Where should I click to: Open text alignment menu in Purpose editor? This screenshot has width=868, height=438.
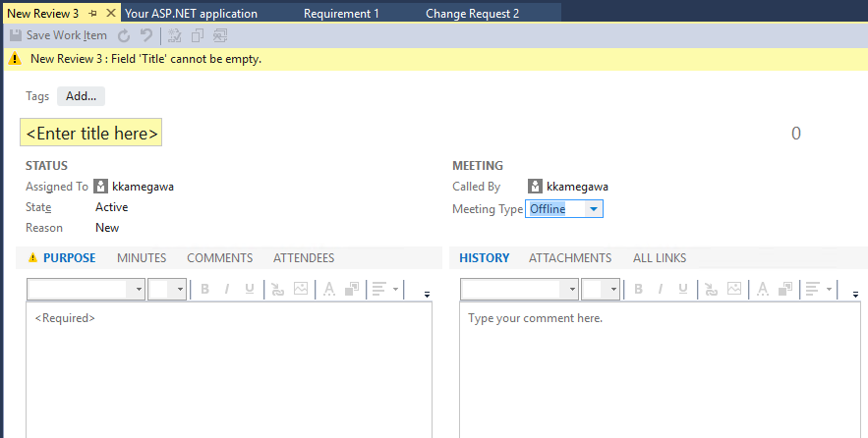click(x=385, y=289)
